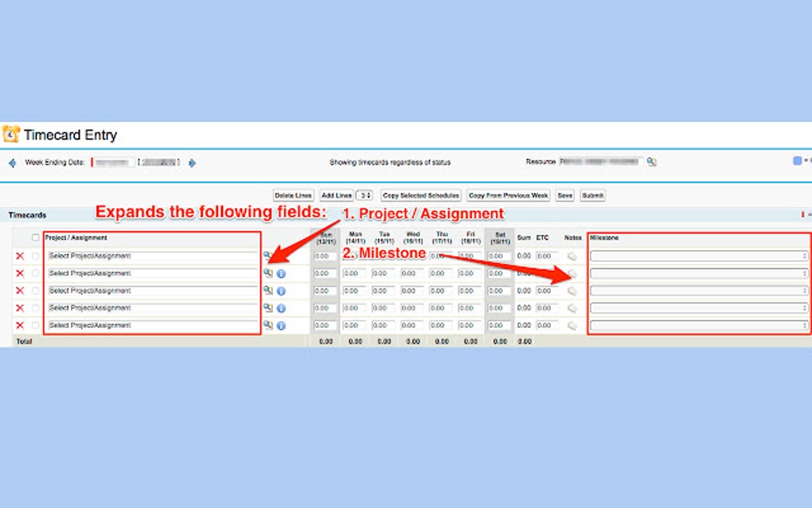Viewport: 812px width, 508px height.
Task: Submit the timecard
Action: pos(592,194)
